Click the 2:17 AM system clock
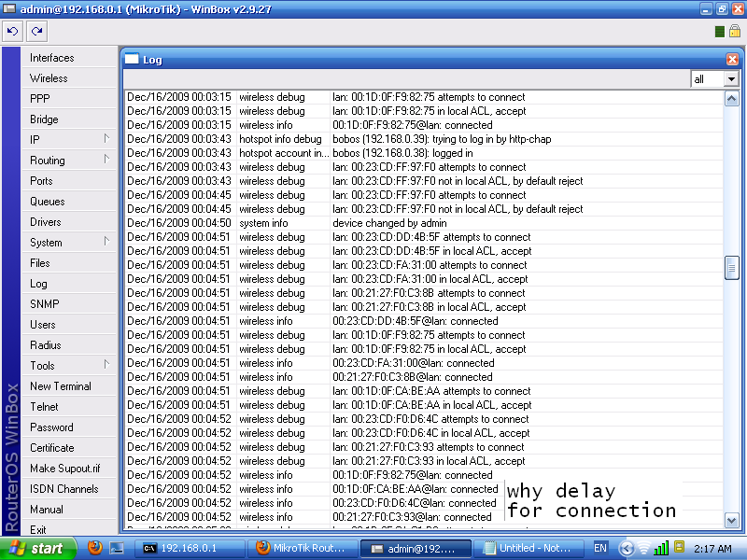Image resolution: width=747 pixels, height=560 pixels. coord(712,549)
